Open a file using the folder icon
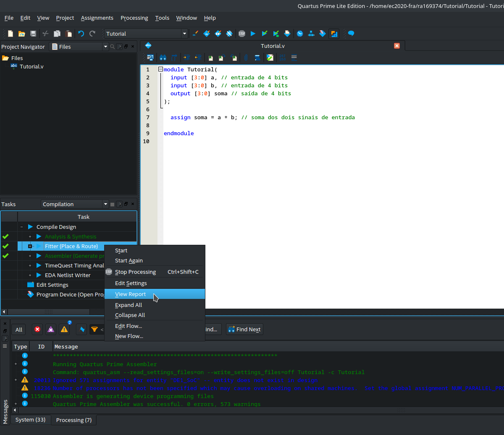The width and height of the screenshot is (504, 435). click(22, 34)
